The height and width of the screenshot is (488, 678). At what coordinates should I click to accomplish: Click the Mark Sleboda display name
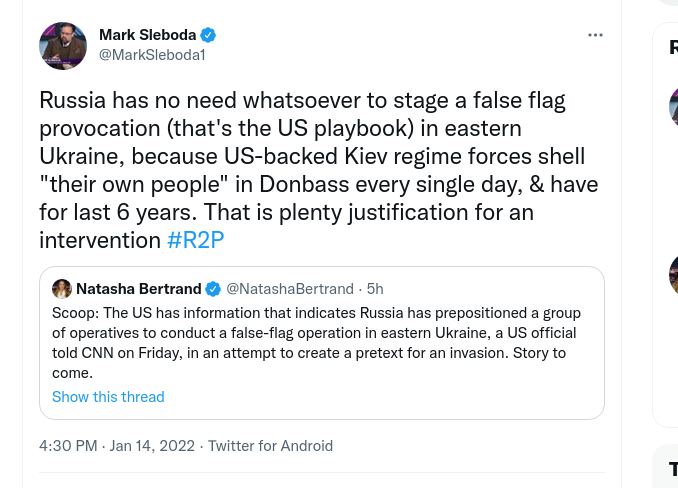tap(147, 35)
